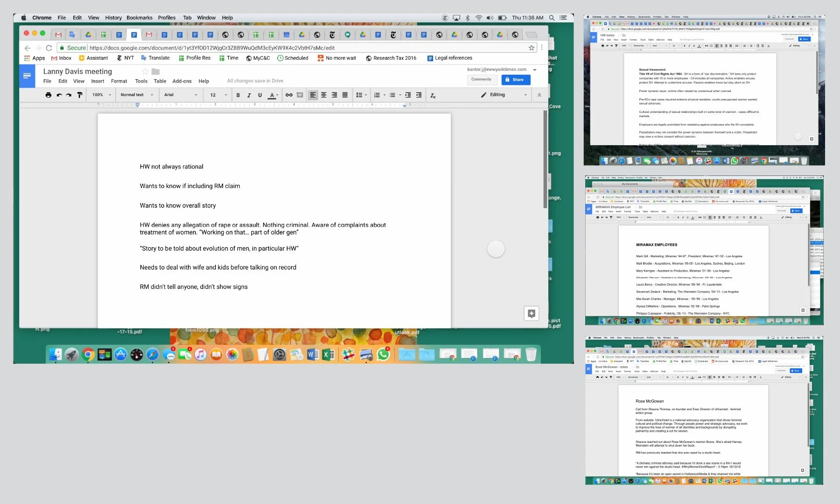Open Chrome's Bookmarks menu in menu bar
Image resolution: width=840 pixels, height=504 pixels.
click(x=140, y=18)
